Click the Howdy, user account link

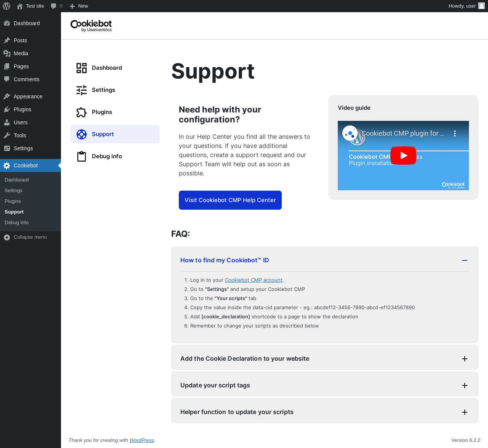coord(467,6)
